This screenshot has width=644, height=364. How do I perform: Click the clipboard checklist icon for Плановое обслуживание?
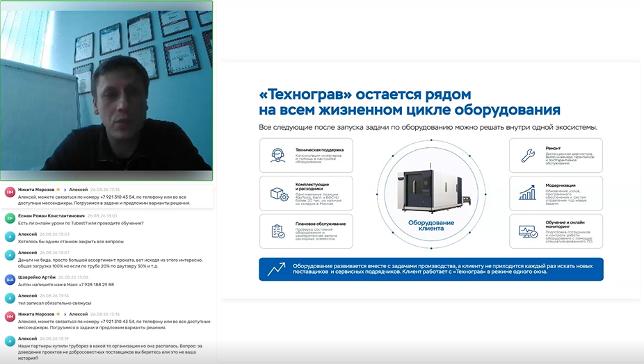tap(278, 231)
